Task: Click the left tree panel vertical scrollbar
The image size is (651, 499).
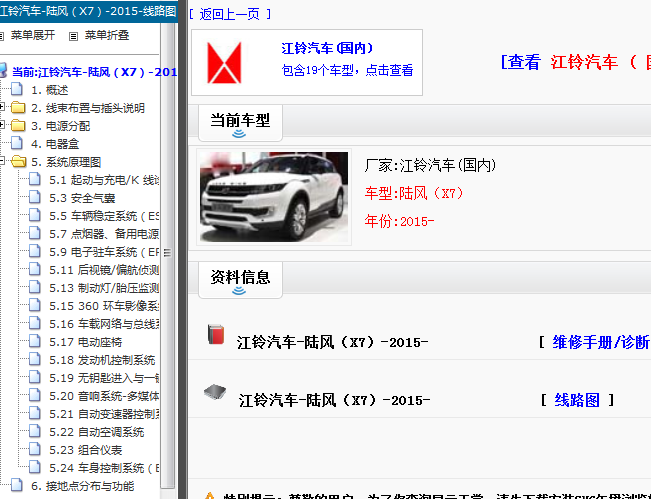Action: pos(167,257)
